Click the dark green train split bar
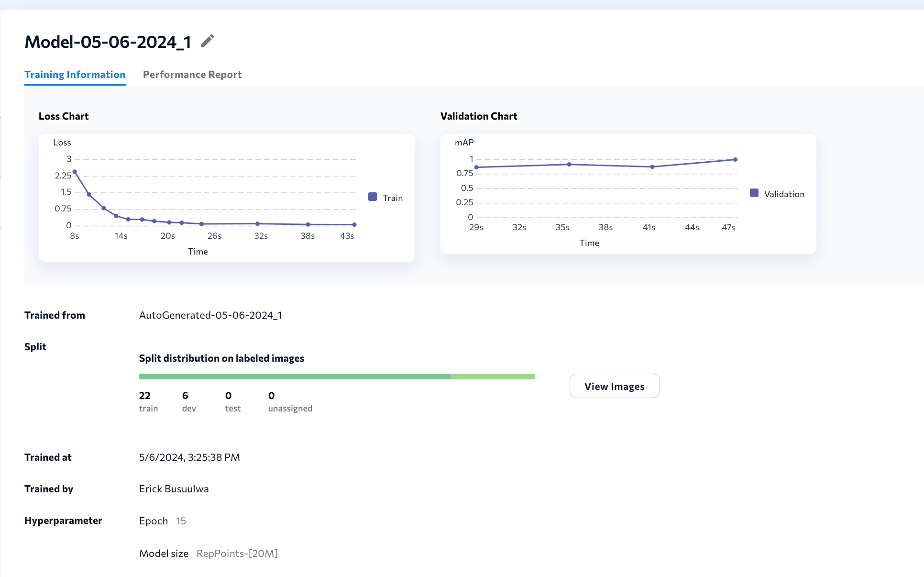The height and width of the screenshot is (577, 924). [294, 377]
